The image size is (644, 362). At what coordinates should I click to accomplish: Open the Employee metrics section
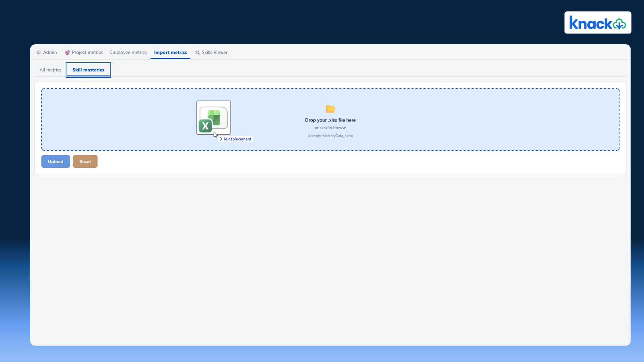128,52
